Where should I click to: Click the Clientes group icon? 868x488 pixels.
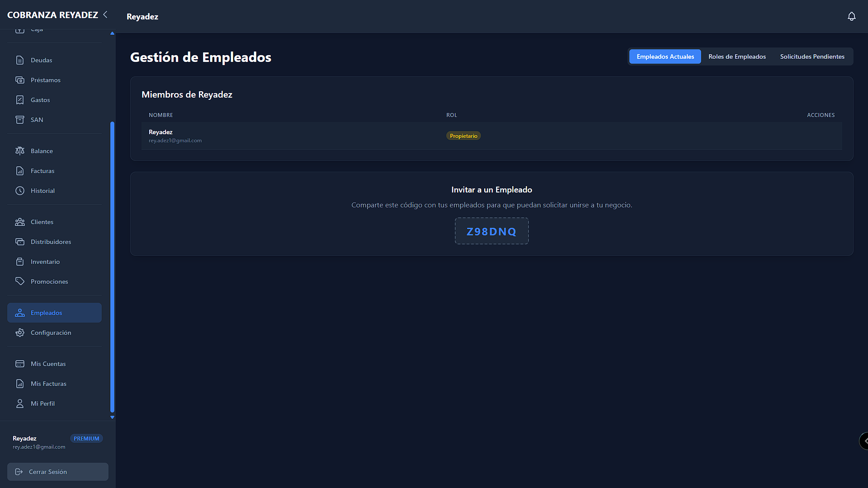[20, 222]
